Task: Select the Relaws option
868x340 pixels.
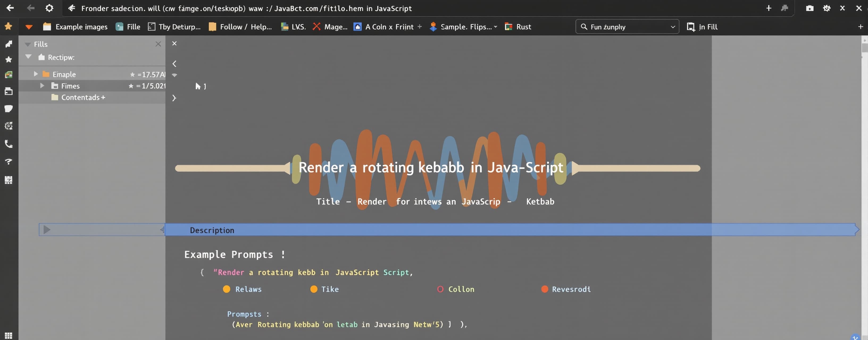Action: [242, 289]
